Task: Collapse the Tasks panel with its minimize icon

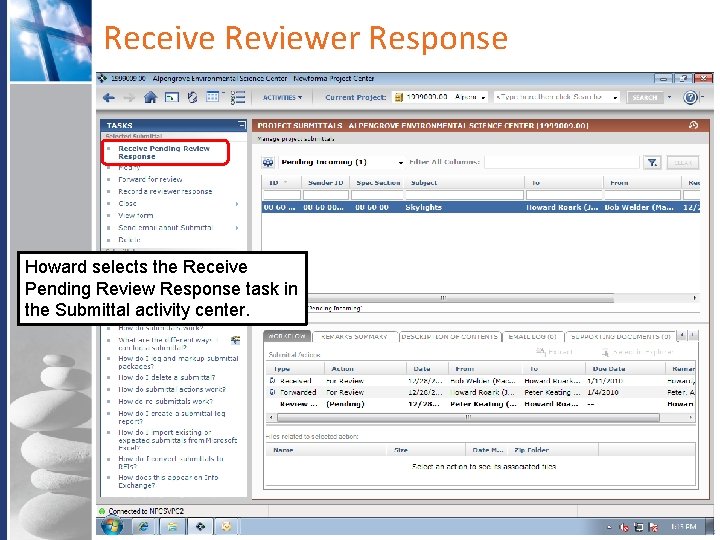Action: coord(242,124)
